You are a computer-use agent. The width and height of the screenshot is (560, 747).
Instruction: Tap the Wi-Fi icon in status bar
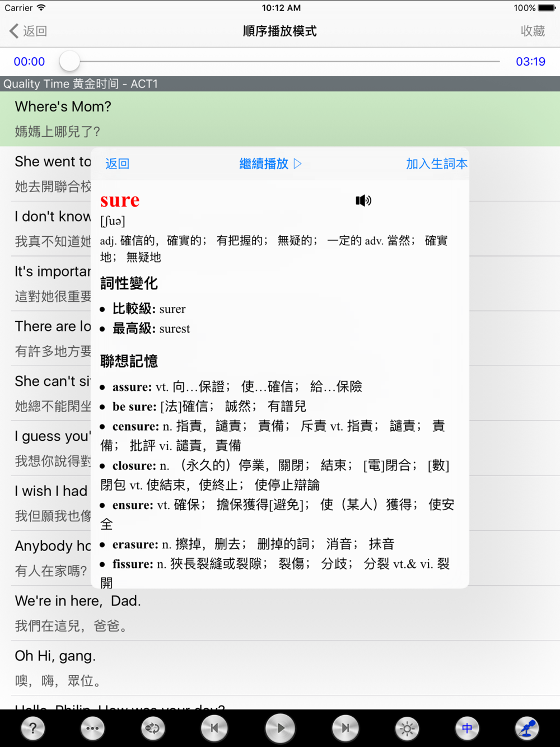(x=41, y=8)
